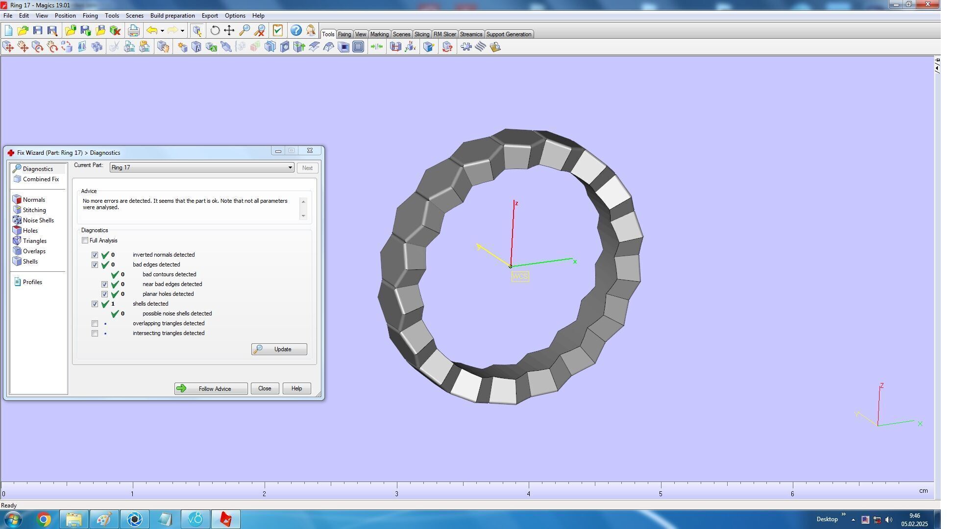Switch to the RM Slicer tab
Viewport: 980px width, 529px height.
tap(444, 34)
